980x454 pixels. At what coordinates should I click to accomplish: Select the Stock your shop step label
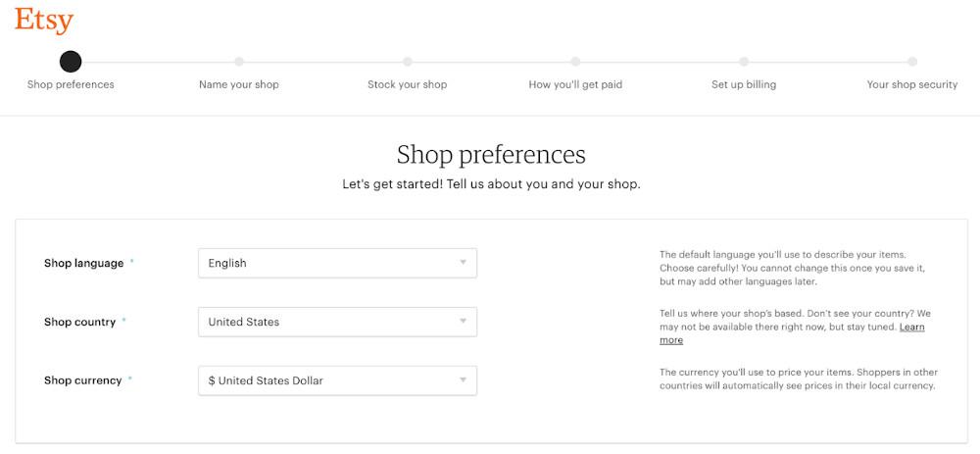pyautogui.click(x=408, y=84)
